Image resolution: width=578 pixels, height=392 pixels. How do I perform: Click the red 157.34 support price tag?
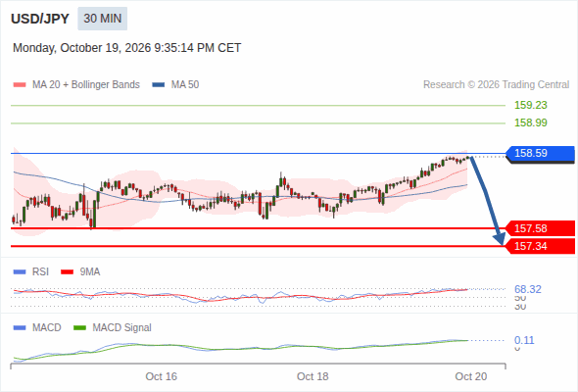[x=540, y=246]
